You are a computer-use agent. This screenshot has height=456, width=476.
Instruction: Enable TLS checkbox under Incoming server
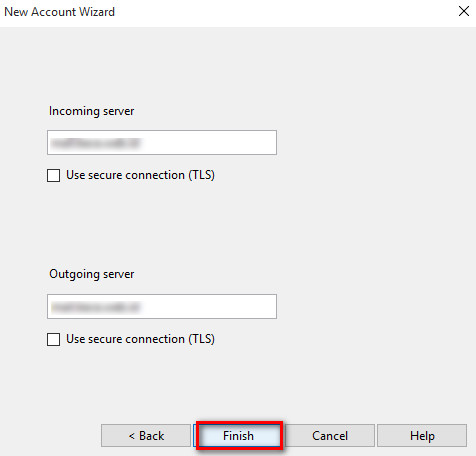click(x=54, y=175)
